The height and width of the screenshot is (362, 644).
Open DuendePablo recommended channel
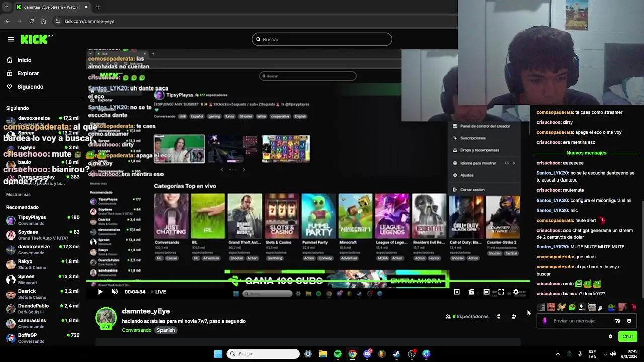(x=43, y=309)
